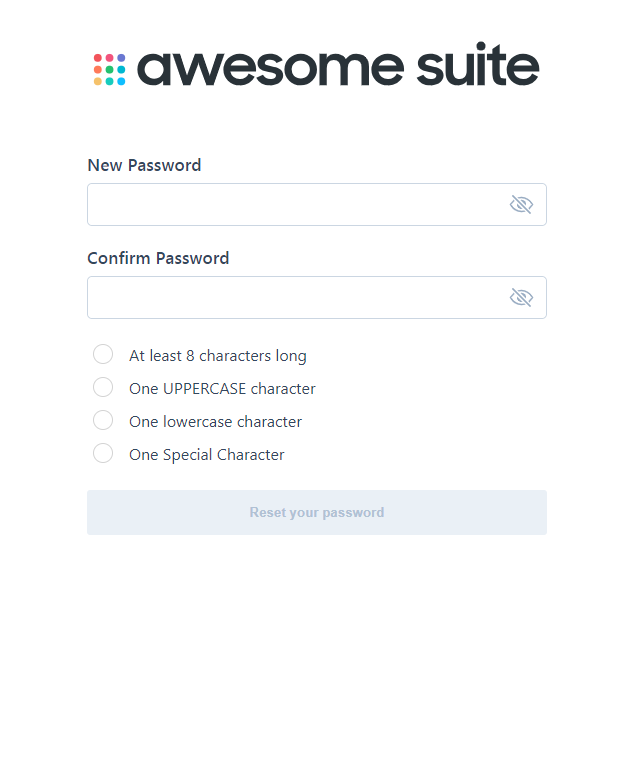Viewport: 642px width, 761px height.
Task: Click the New Password input box
Action: [x=317, y=204]
